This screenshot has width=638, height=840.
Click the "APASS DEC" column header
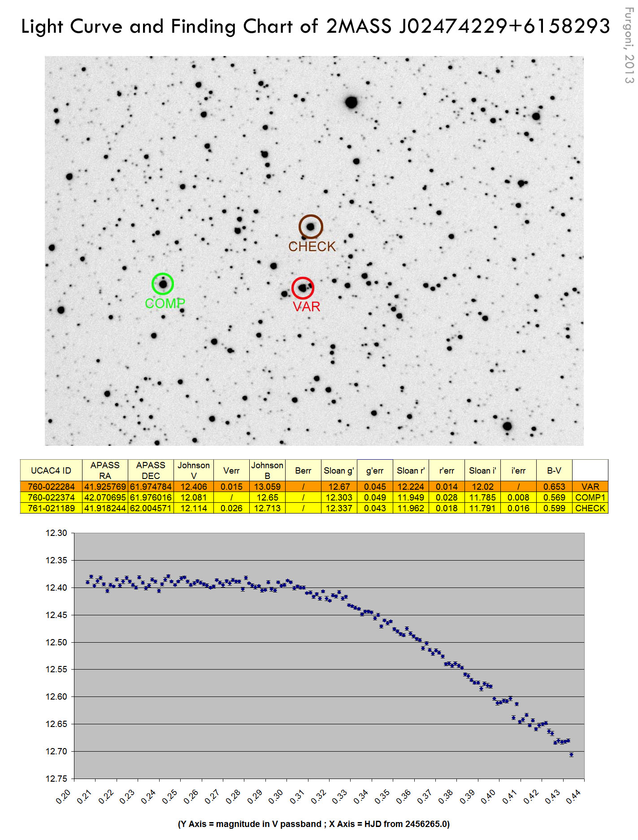point(151,470)
